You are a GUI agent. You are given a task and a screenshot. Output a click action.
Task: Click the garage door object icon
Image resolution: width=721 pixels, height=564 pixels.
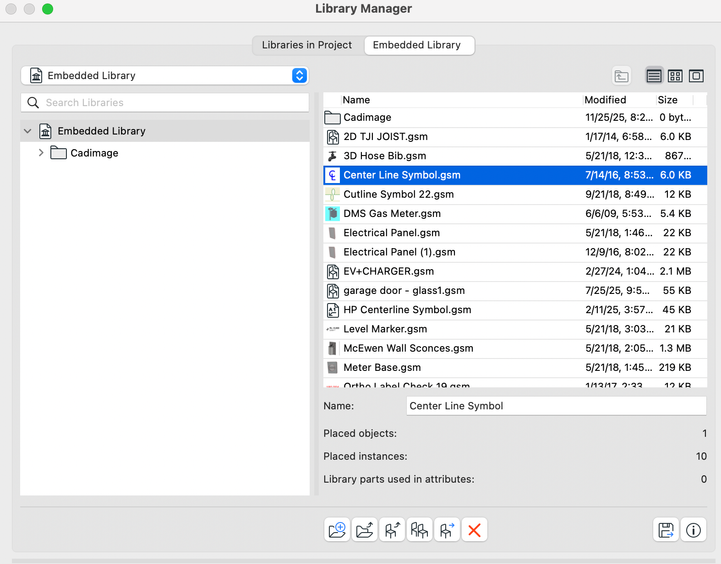coord(332,291)
